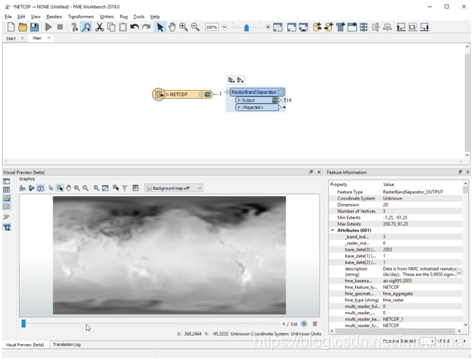Screen dimensions: 473x360
Task: Open a workspace with the folder icon
Action: [23, 27]
